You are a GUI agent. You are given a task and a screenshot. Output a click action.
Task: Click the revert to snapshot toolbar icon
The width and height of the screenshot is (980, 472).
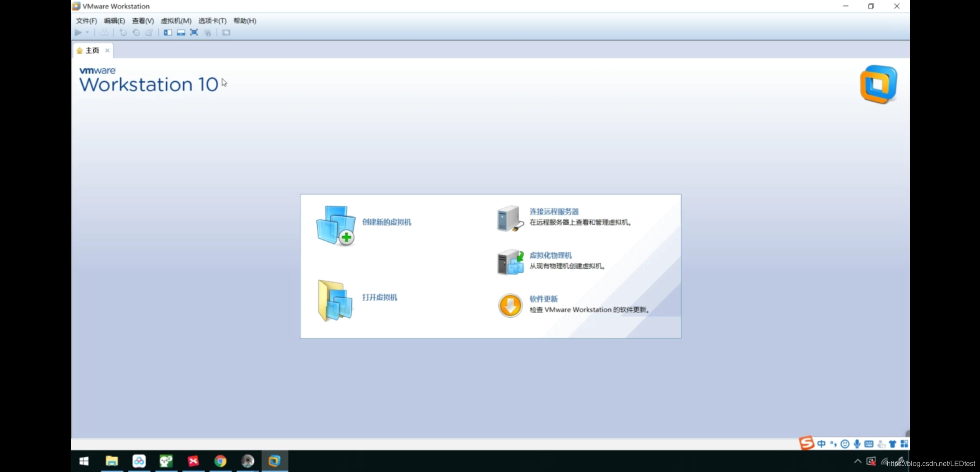[136, 32]
